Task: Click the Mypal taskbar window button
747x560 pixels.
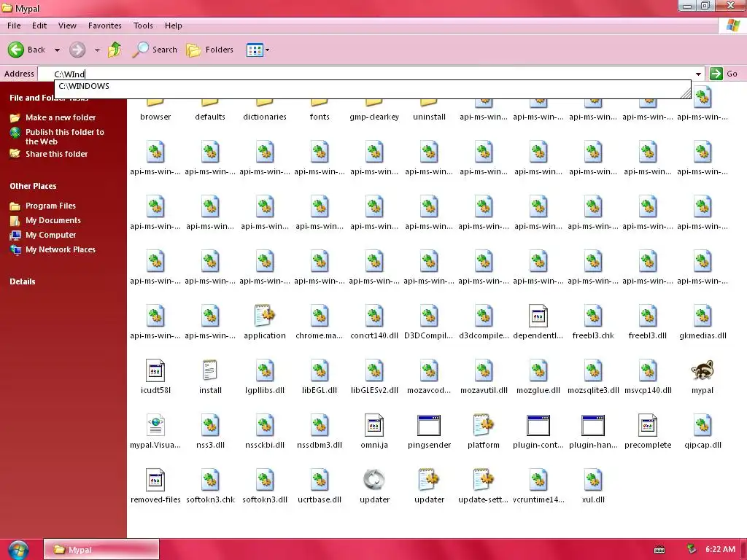Action: click(x=101, y=550)
